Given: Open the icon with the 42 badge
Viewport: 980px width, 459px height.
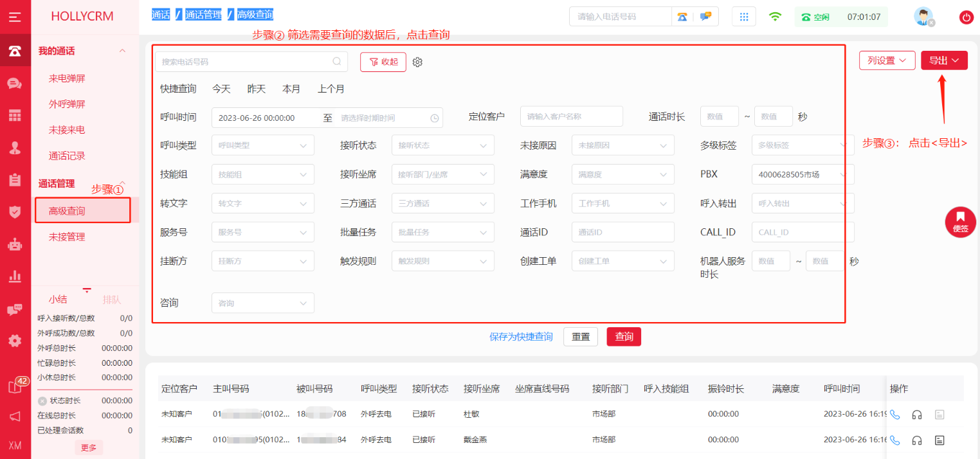Looking at the screenshot, I should click(x=16, y=386).
